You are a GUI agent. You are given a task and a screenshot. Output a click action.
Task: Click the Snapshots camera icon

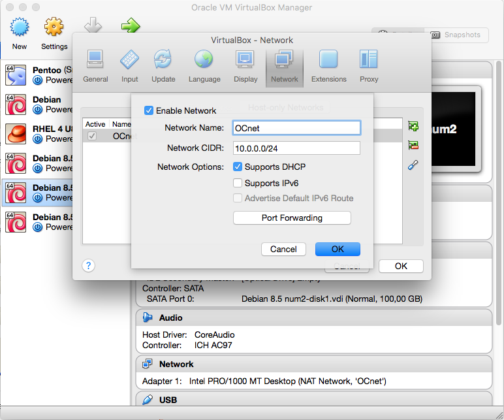(435, 35)
